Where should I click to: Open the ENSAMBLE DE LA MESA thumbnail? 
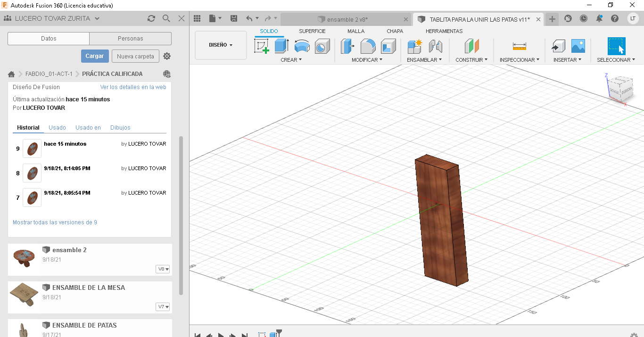coord(24,294)
